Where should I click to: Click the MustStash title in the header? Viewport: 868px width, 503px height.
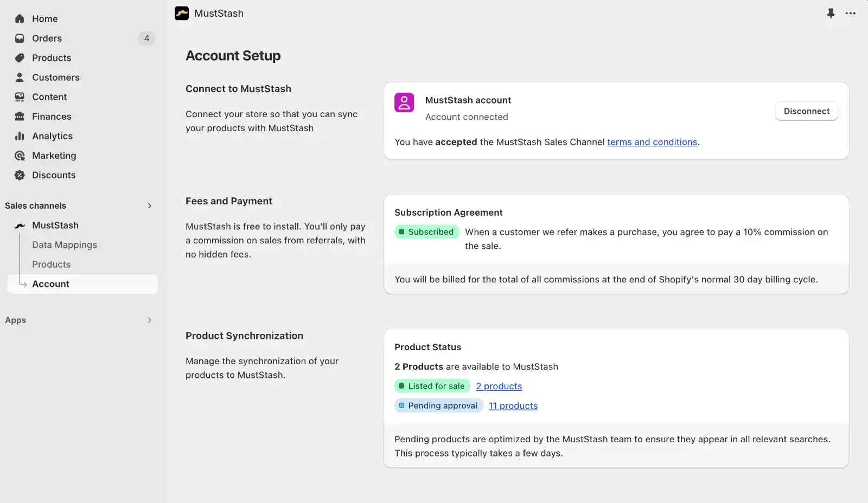(x=219, y=14)
